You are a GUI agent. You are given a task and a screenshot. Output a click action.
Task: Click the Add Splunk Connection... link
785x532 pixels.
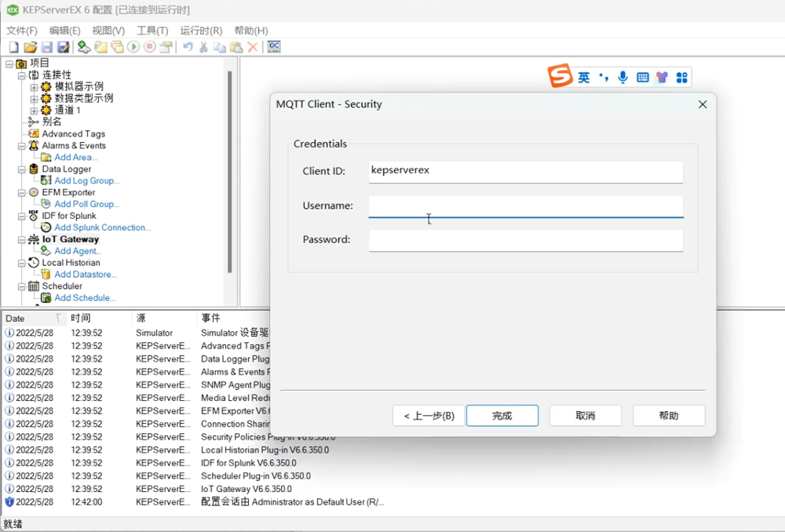103,228
